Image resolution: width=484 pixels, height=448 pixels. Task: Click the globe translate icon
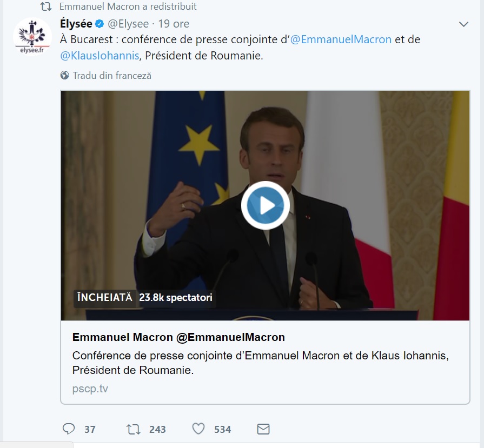click(x=65, y=76)
